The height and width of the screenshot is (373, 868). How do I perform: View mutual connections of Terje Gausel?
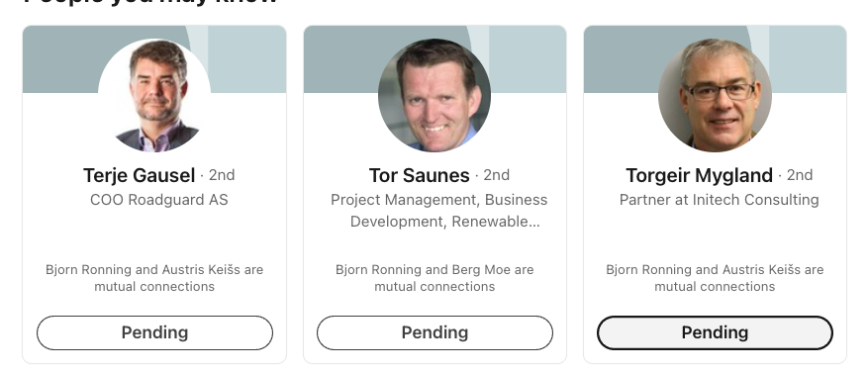click(x=154, y=278)
